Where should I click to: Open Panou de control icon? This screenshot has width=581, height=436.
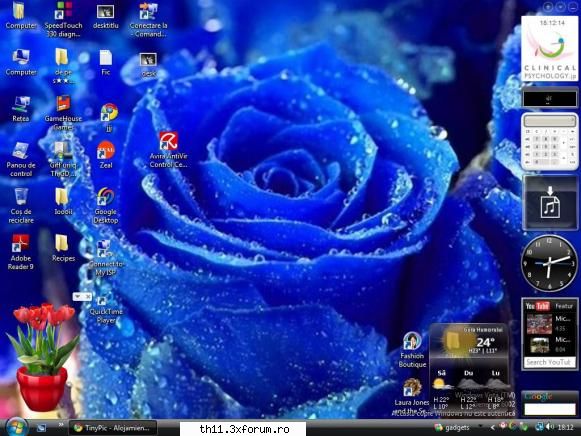pos(21,159)
